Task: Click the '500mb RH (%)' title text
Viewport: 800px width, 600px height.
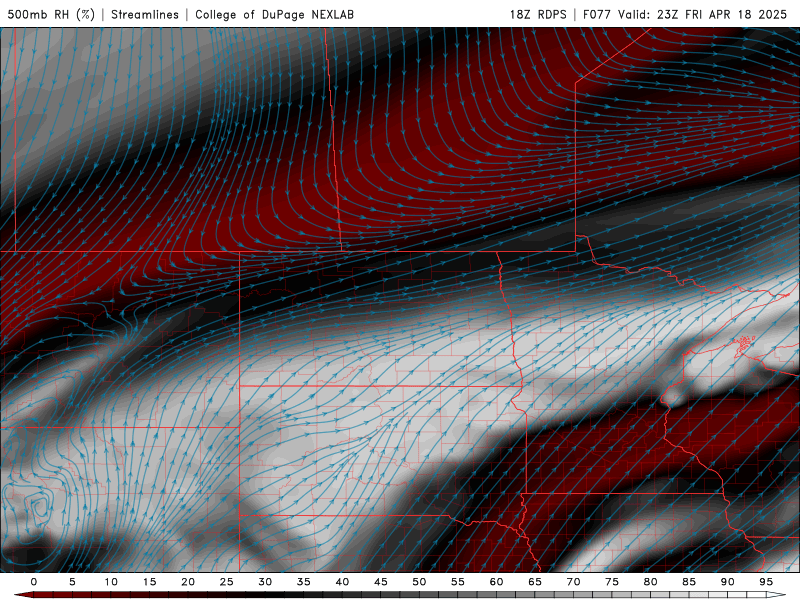Action: click(51, 14)
